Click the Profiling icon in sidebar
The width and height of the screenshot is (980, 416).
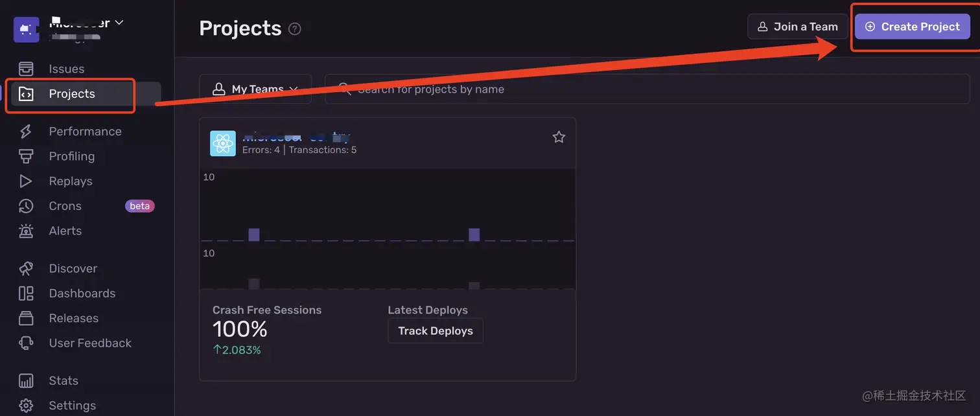tap(26, 156)
